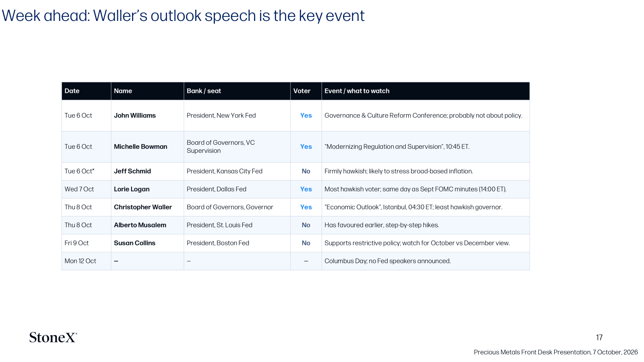This screenshot has width=644, height=362.
Task: Click 'Columbus Day; no Fed speakers' text
Action: point(388,261)
